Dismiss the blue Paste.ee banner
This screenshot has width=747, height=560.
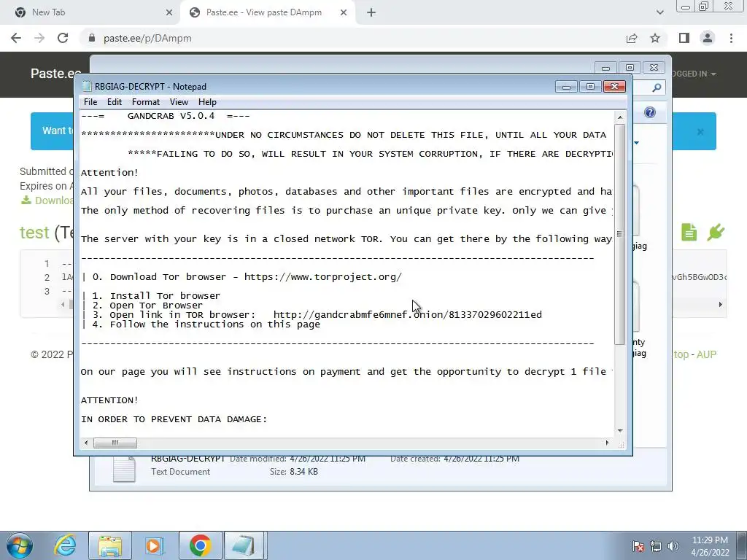tap(700, 131)
